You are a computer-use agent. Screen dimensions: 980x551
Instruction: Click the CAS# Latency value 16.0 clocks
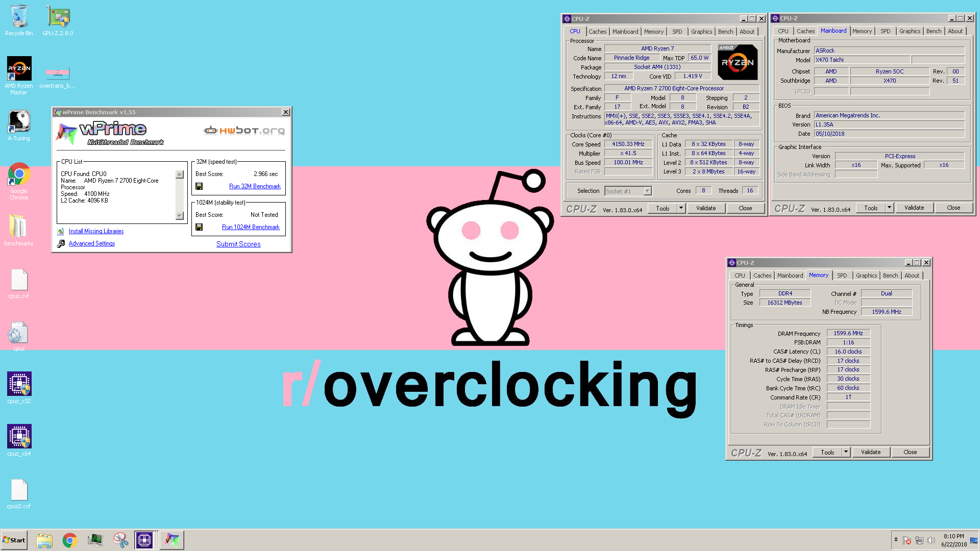point(848,352)
